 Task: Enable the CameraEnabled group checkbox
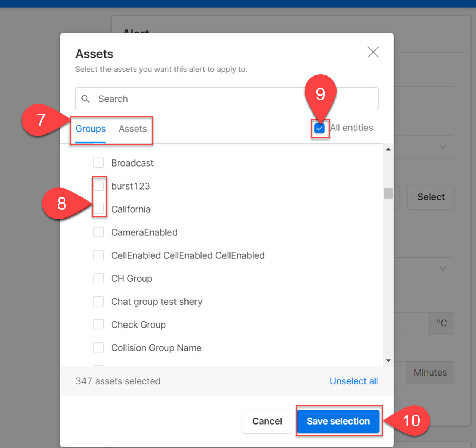point(99,232)
